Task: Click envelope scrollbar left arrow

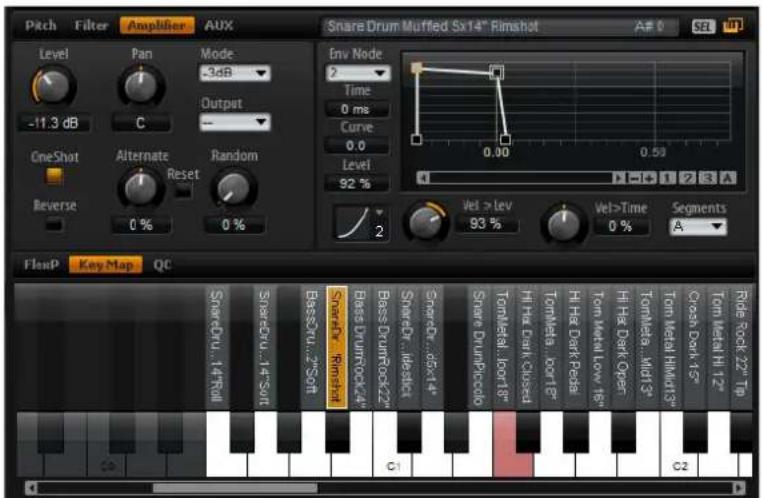Action: click(x=423, y=178)
